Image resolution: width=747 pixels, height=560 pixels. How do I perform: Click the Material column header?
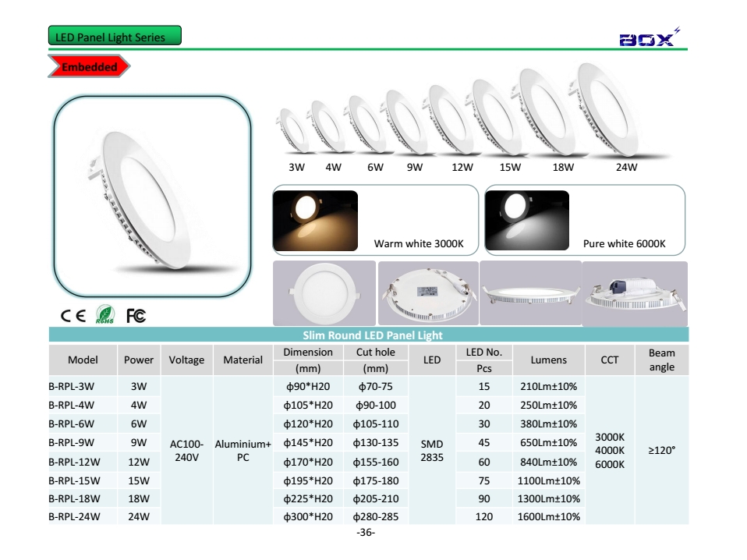coord(243,360)
